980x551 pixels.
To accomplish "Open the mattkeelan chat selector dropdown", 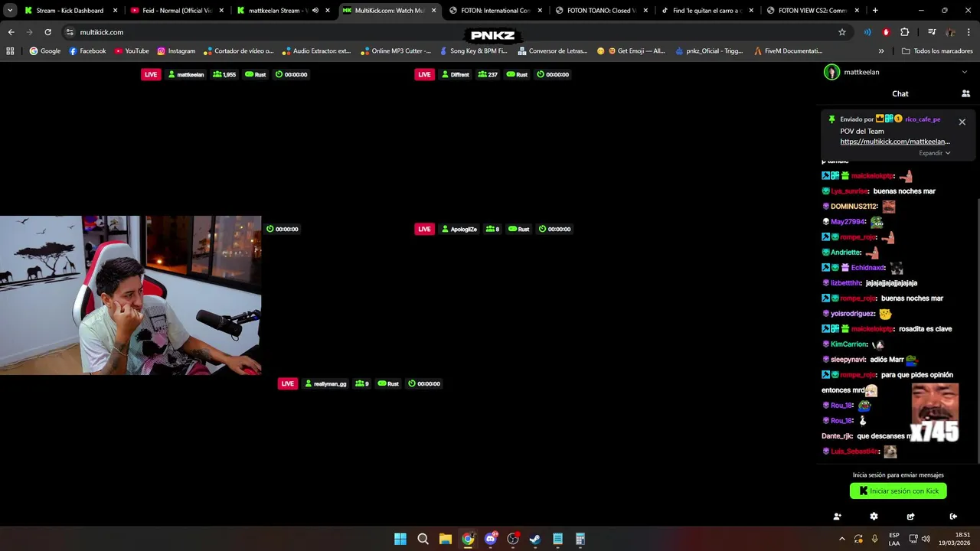I will [x=964, y=72].
